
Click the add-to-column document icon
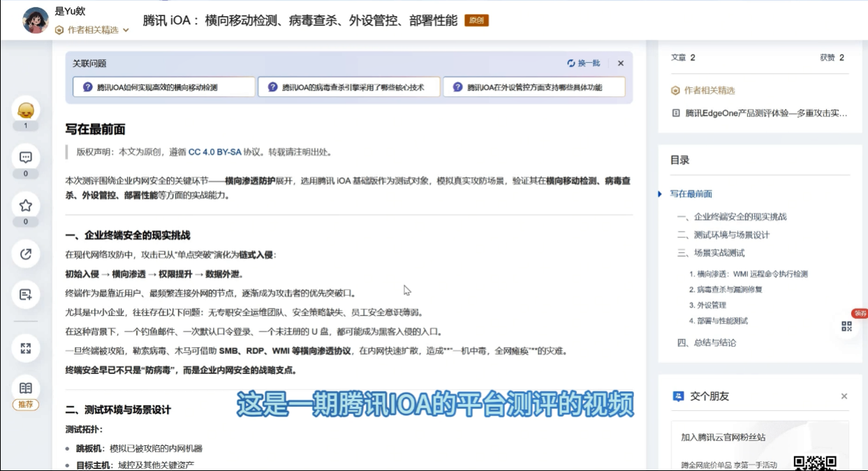click(x=26, y=294)
